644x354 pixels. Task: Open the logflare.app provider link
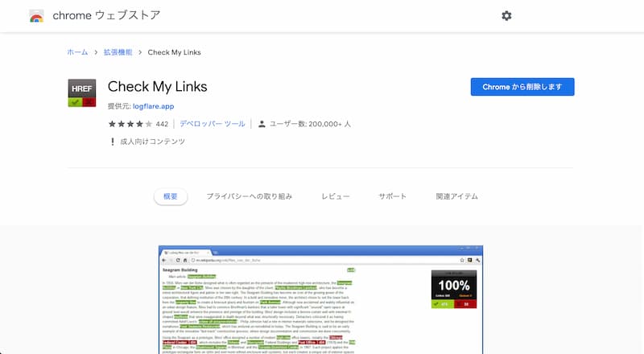[153, 106]
